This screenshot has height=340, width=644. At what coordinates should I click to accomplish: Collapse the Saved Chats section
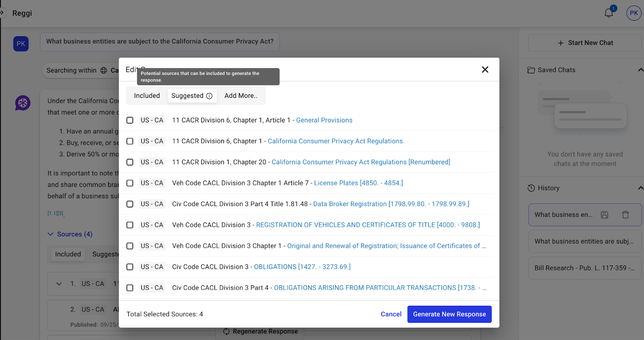click(x=640, y=70)
